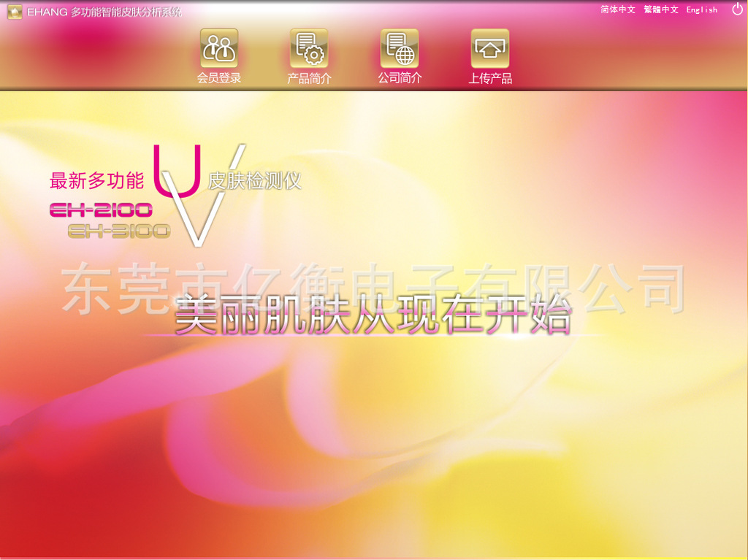Click the EH-2100 model logo
Image resolution: width=748 pixels, height=560 pixels.
101,210
